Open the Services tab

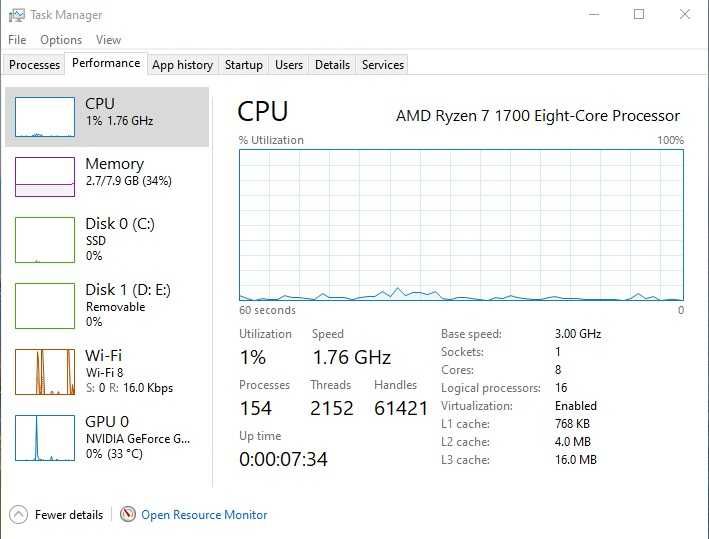(382, 65)
